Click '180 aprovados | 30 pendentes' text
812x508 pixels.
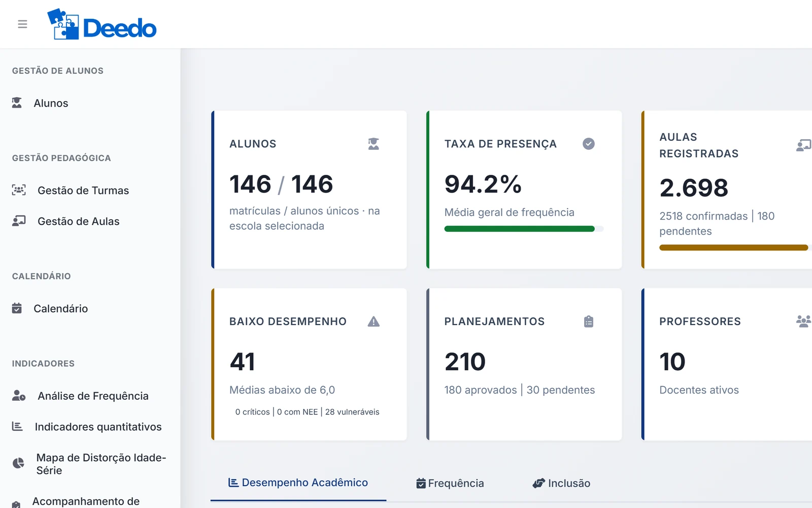(x=520, y=390)
